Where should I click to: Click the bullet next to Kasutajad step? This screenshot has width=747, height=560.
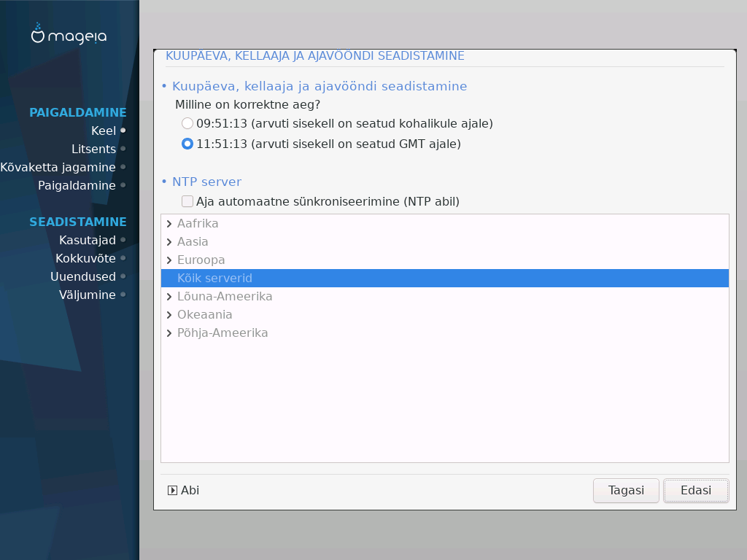pos(123,240)
